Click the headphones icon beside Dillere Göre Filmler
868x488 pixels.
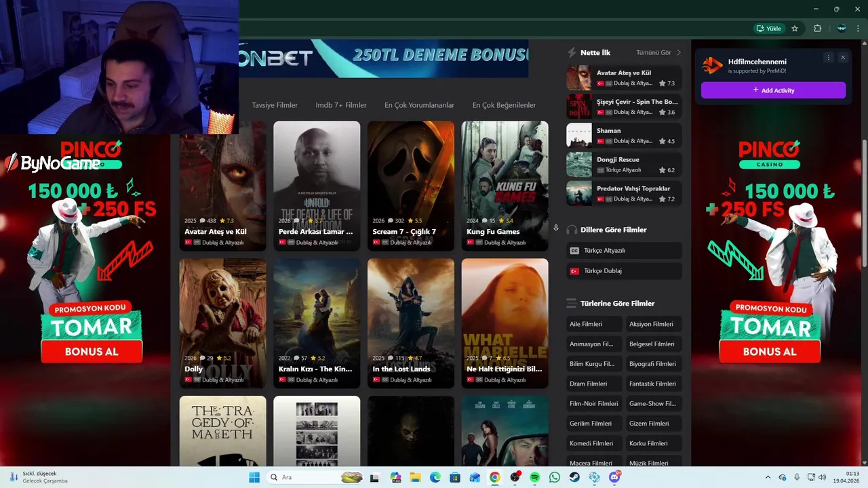click(572, 230)
